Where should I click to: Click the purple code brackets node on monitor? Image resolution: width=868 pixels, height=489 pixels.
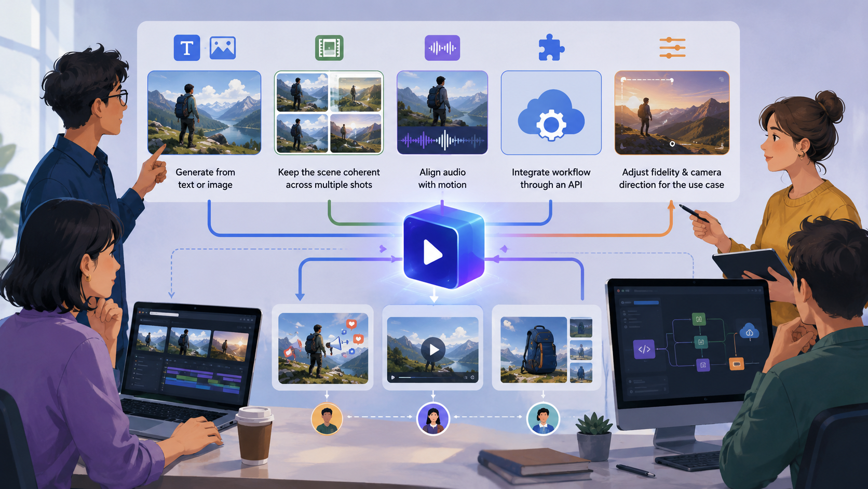point(644,349)
